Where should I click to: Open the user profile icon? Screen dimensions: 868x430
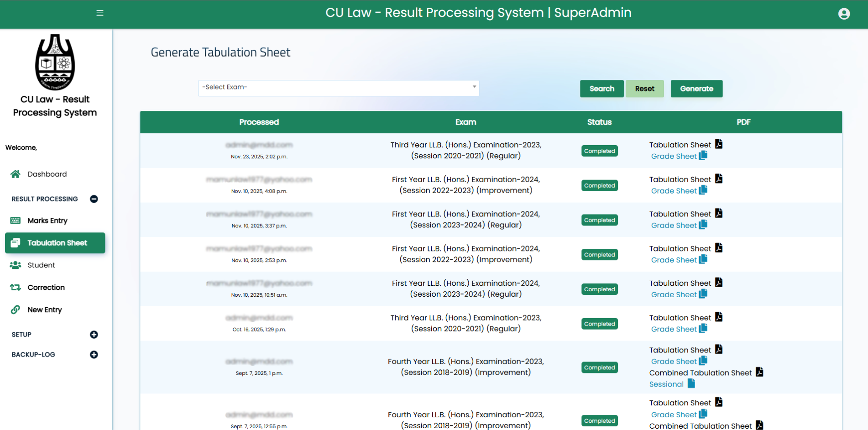(x=844, y=14)
